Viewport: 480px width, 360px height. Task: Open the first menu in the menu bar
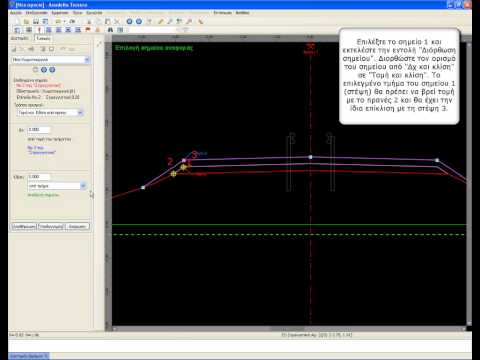click(x=16, y=13)
